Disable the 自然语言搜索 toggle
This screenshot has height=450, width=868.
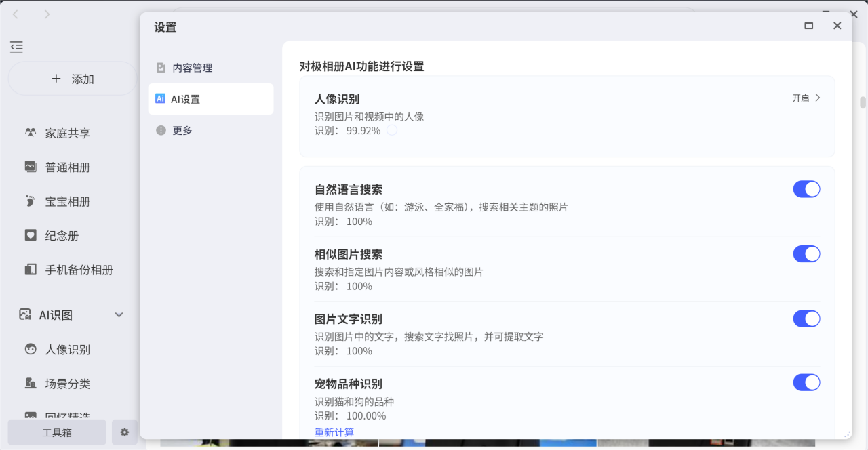pos(806,189)
